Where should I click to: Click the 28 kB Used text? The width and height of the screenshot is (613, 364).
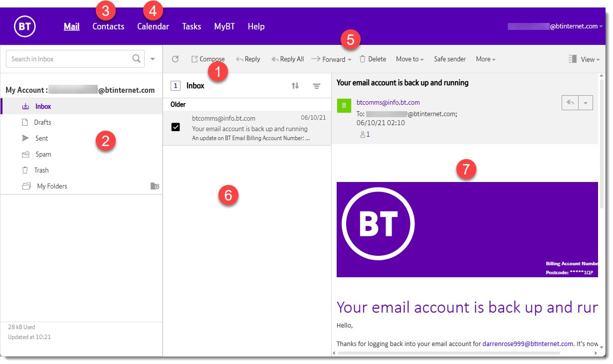click(21, 327)
